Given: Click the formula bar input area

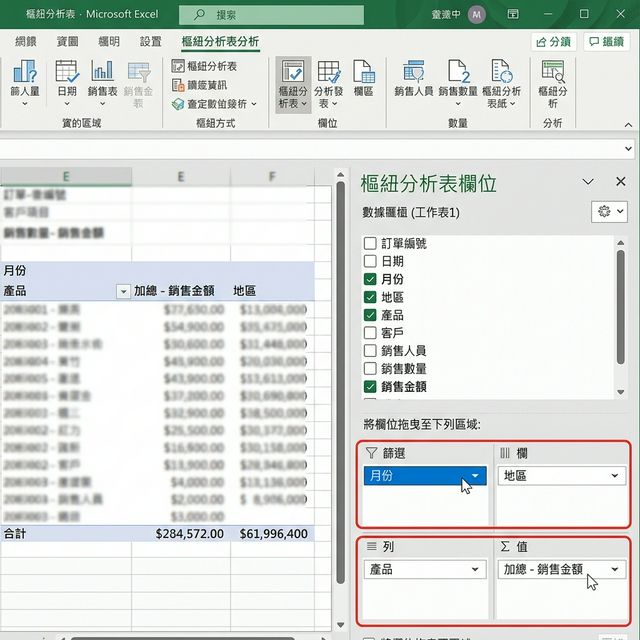Looking at the screenshot, I should (310, 149).
